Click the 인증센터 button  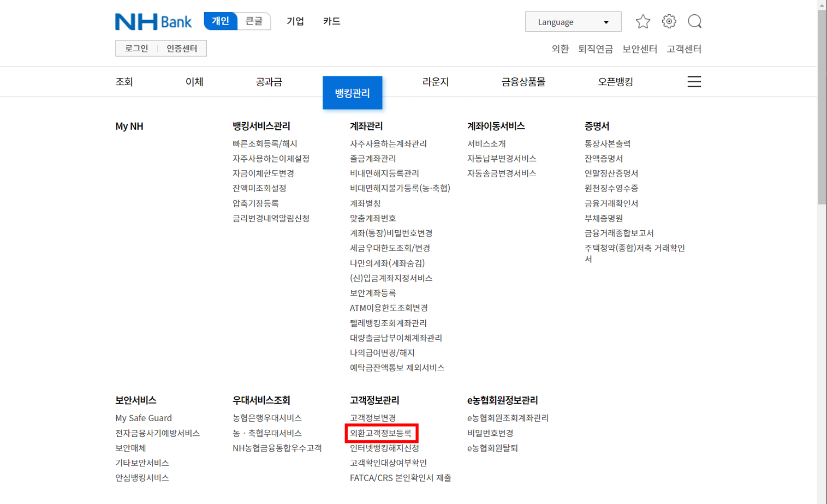pyautogui.click(x=182, y=49)
